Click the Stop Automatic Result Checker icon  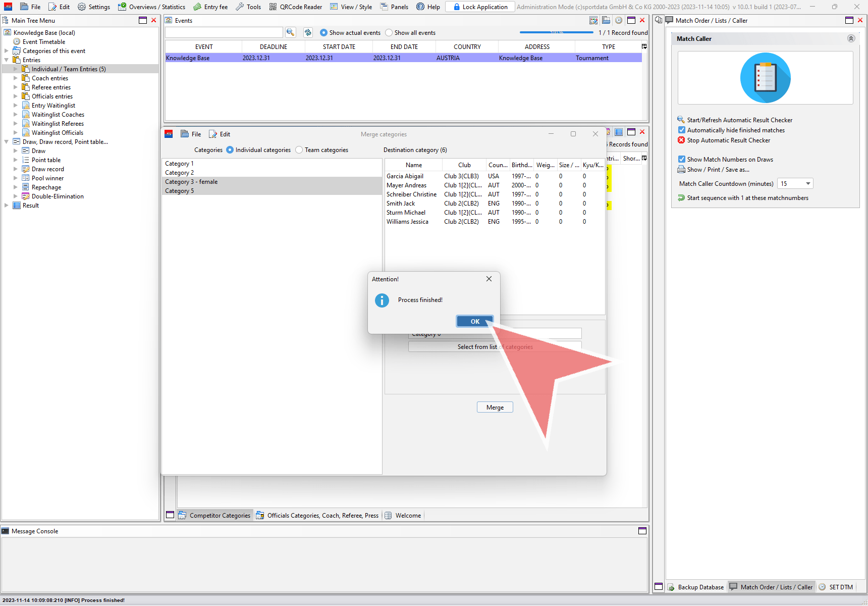(681, 140)
